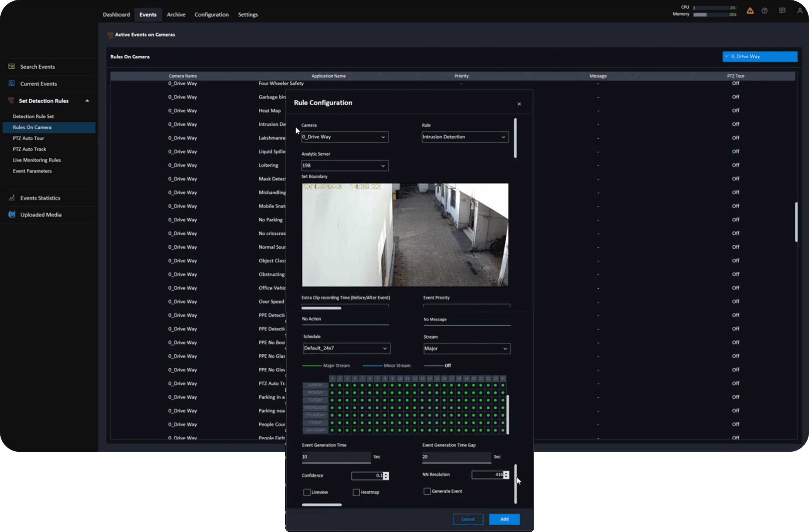Click the Add button
Image resolution: width=809 pixels, height=532 pixels.
(504, 519)
